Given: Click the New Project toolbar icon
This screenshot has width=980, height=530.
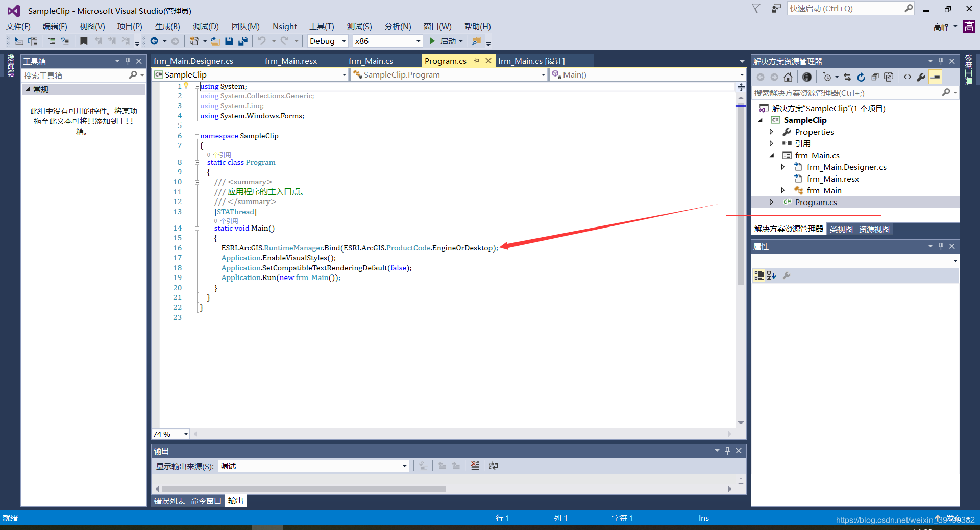Looking at the screenshot, I should click(194, 41).
